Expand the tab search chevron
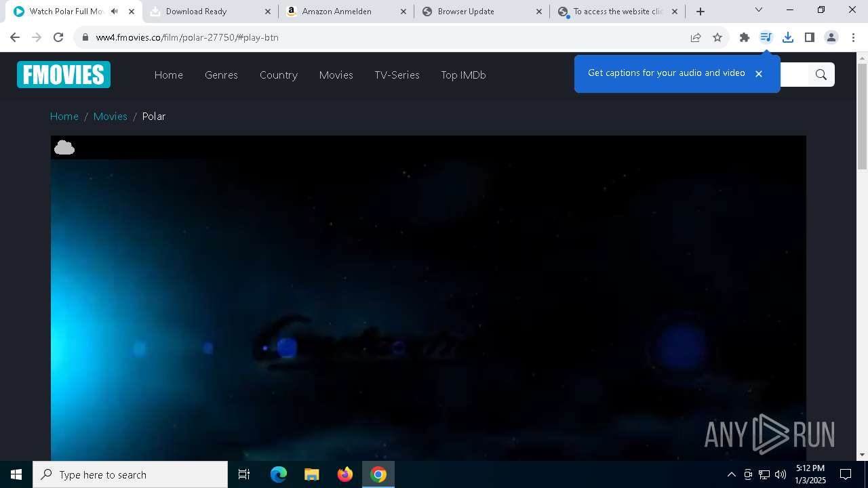The image size is (868, 488). [759, 9]
